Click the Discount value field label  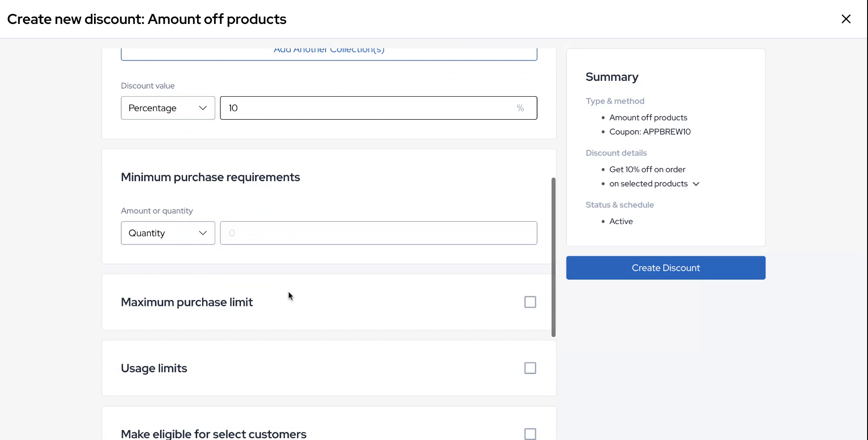(147, 86)
